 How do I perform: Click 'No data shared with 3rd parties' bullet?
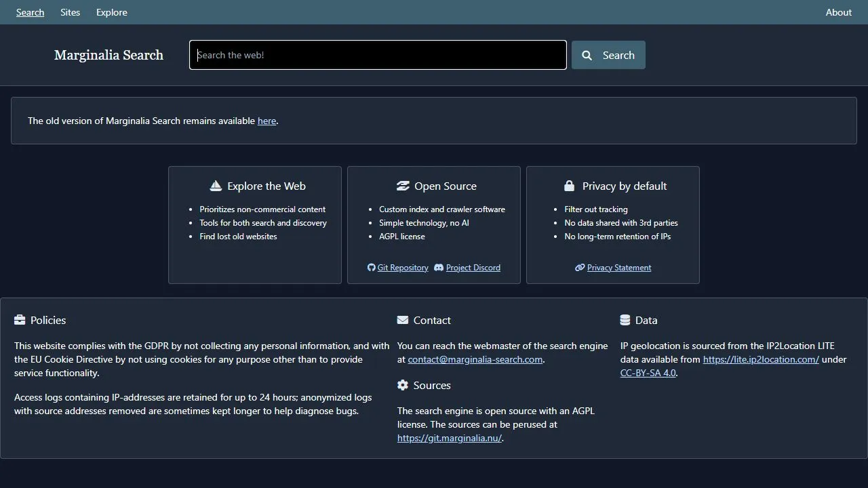tap(621, 223)
